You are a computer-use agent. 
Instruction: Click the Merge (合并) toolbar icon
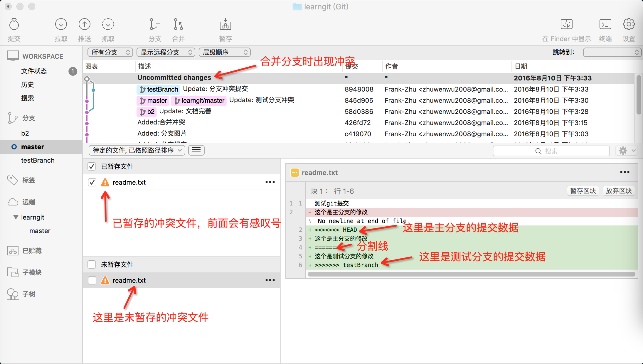(178, 25)
